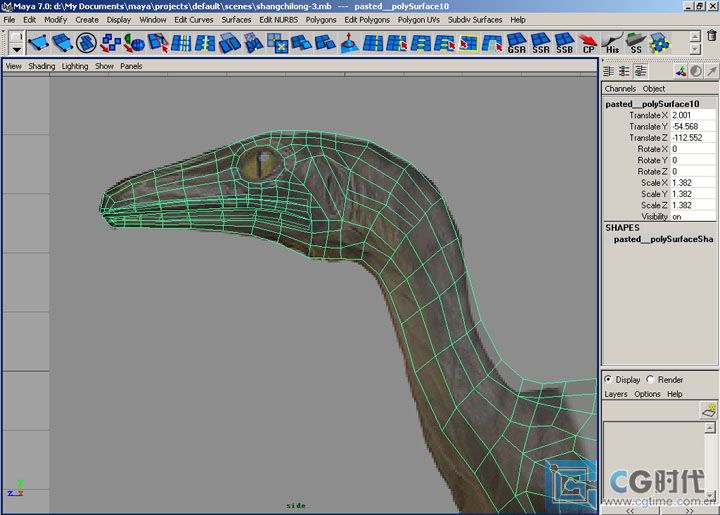The image size is (720, 515).
Task: Open the viewport Lighting menu
Action: pos(75,66)
